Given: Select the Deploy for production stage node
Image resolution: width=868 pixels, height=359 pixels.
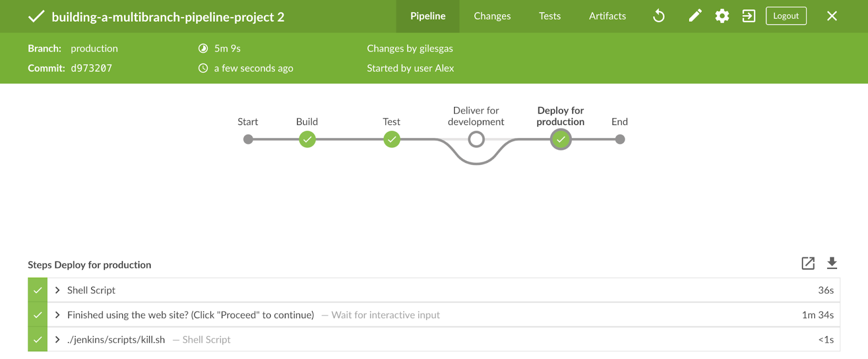Looking at the screenshot, I should 560,140.
